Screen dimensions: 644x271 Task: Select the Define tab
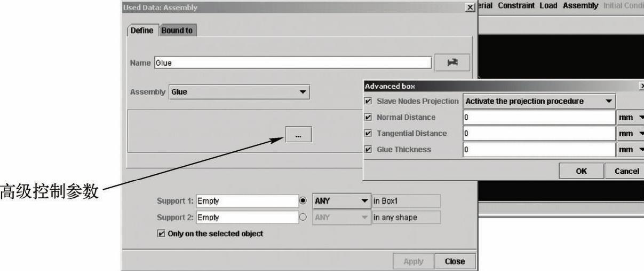click(142, 31)
